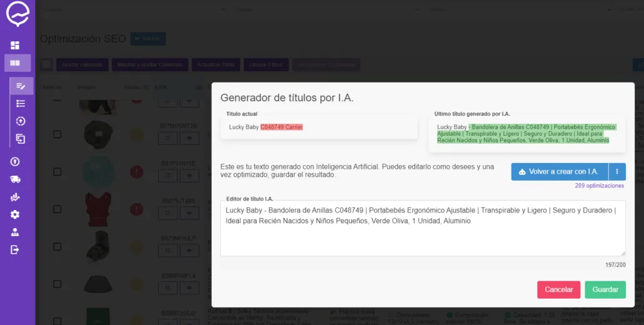Click red carrier thumbnail for B0079JT49S
The height and width of the screenshot is (325, 644).
pos(98,209)
